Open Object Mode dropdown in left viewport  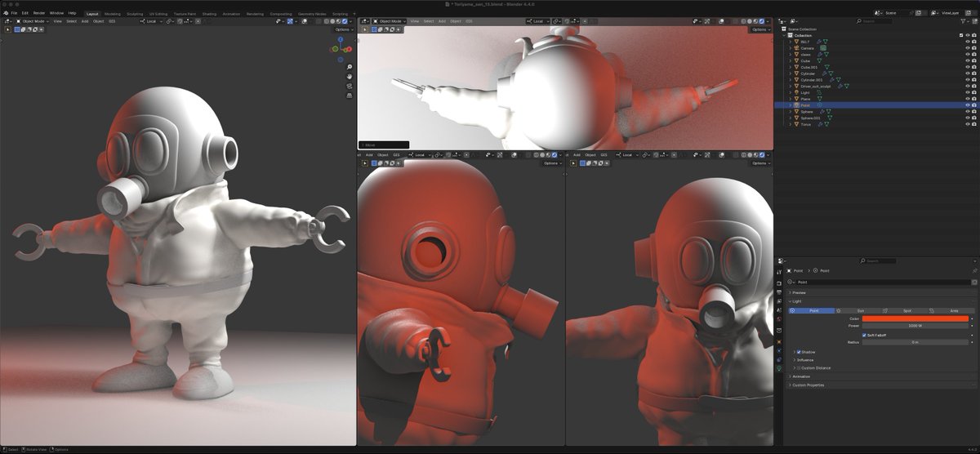tap(33, 21)
